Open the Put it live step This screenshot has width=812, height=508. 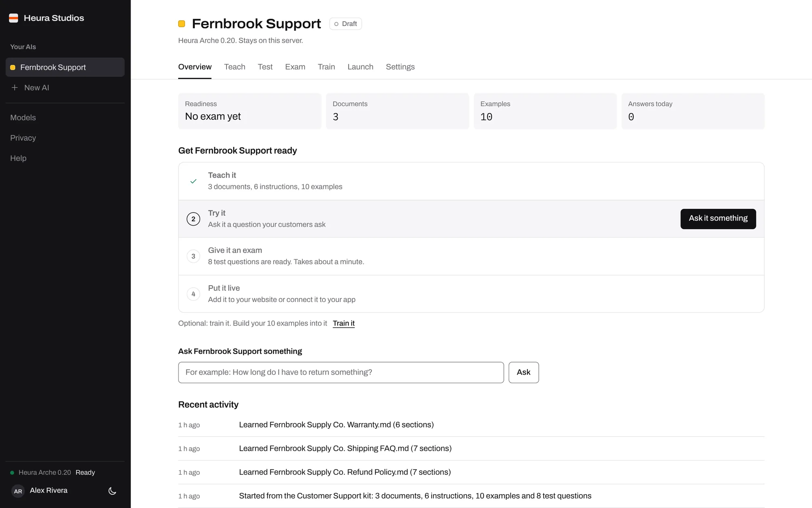471,294
